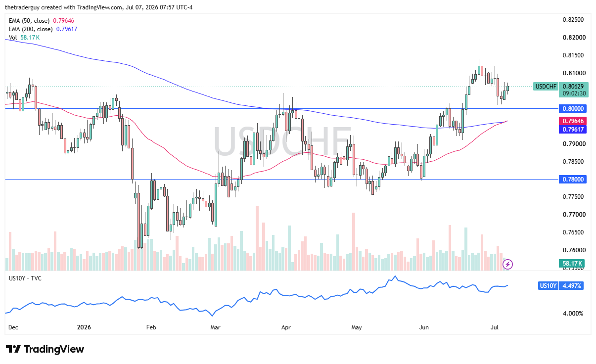
Task: Click the USDCHF symbol price label
Action: point(547,87)
